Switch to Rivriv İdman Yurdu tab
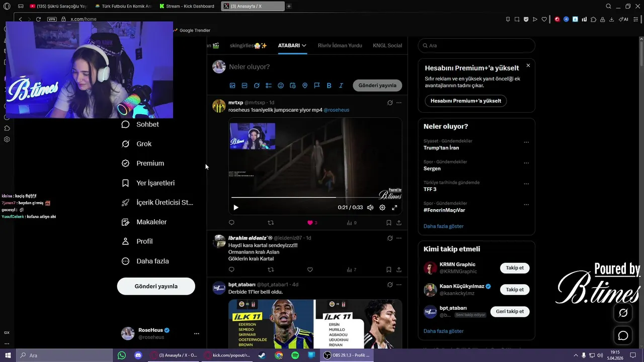Screen dimensions: 644x362 pyautogui.click(x=340, y=45)
